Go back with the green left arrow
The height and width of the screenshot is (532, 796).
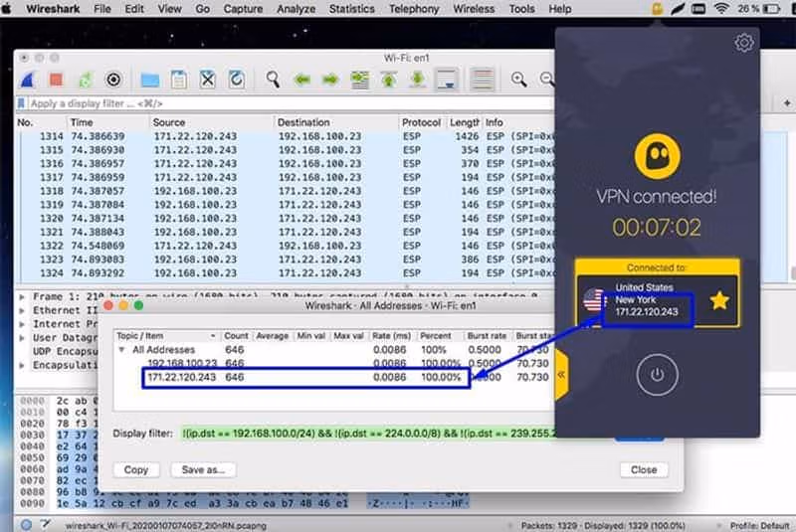[x=302, y=80]
